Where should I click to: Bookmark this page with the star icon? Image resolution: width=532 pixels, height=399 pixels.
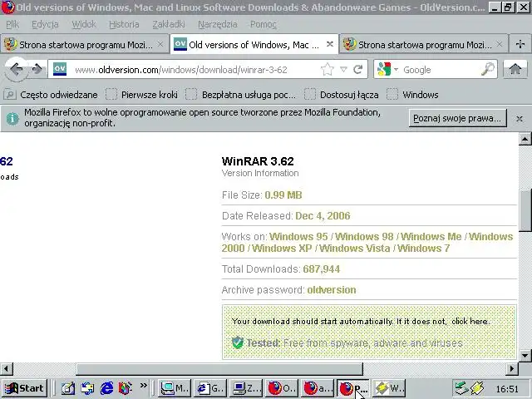pyautogui.click(x=327, y=70)
